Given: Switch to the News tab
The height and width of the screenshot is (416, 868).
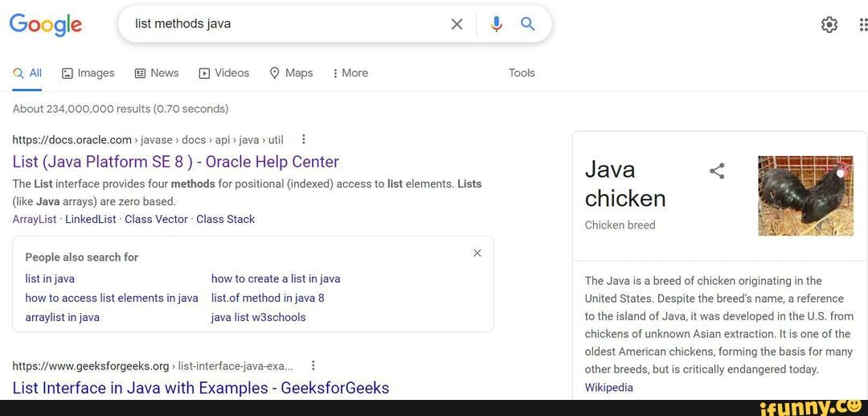Looking at the screenshot, I should point(157,73).
